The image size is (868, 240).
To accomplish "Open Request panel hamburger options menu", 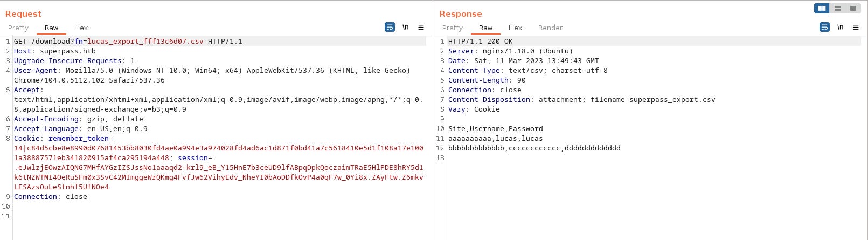I will pyautogui.click(x=421, y=27).
